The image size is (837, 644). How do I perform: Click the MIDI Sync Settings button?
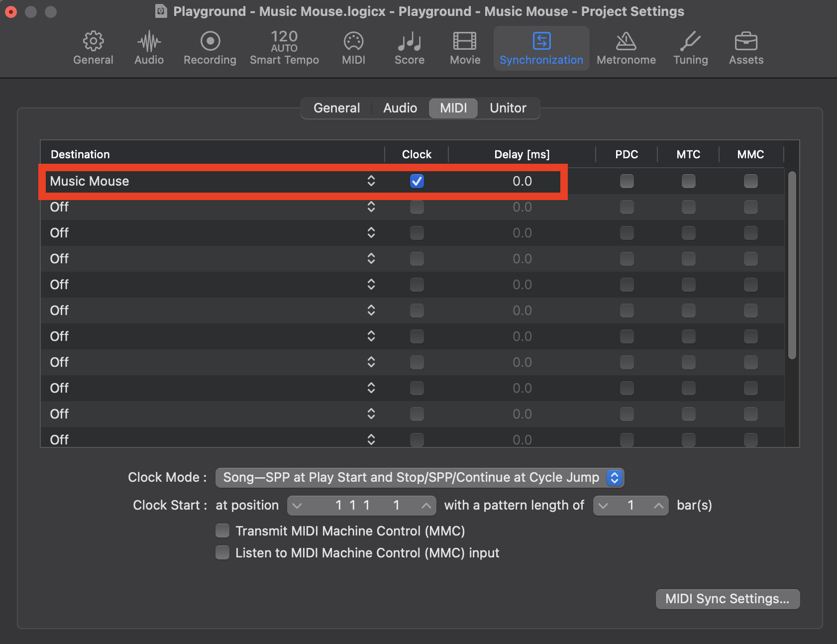point(727,599)
